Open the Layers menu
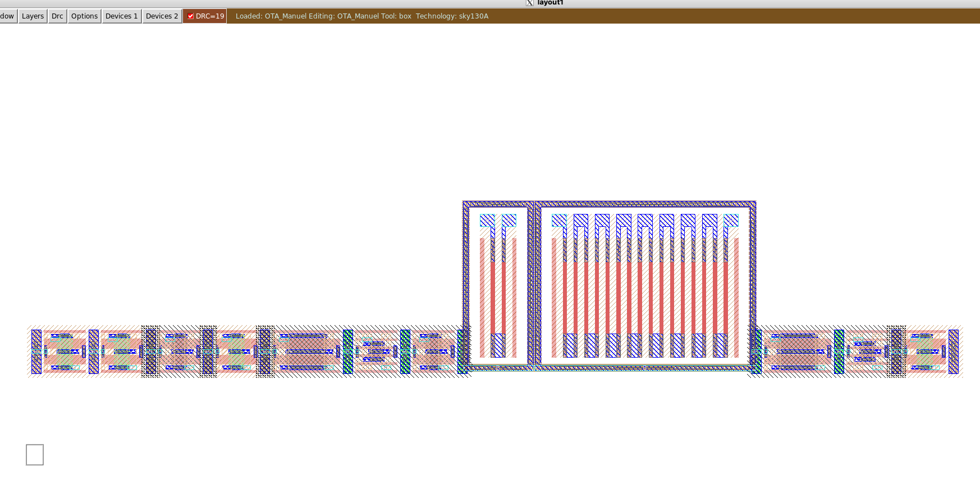 click(33, 16)
